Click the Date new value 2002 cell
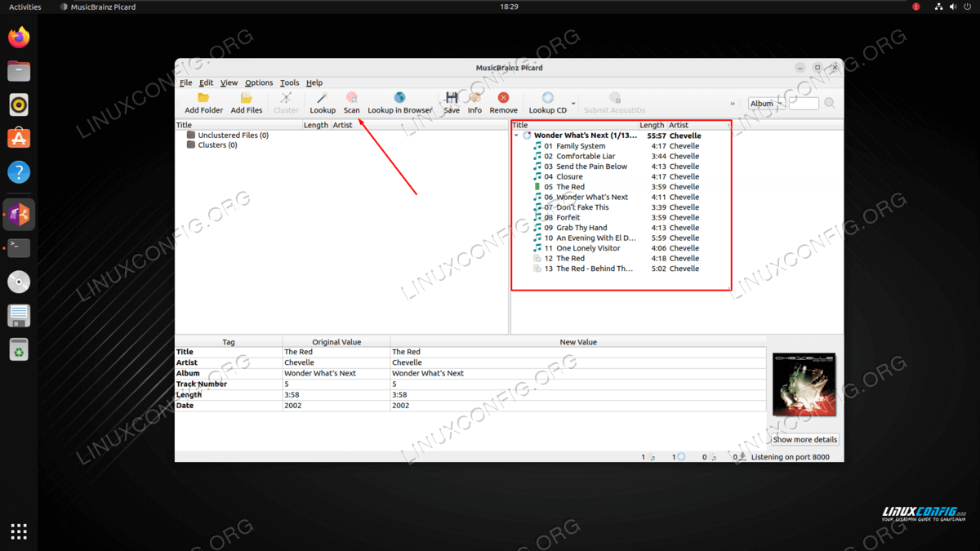This screenshot has height=551, width=980. point(578,405)
